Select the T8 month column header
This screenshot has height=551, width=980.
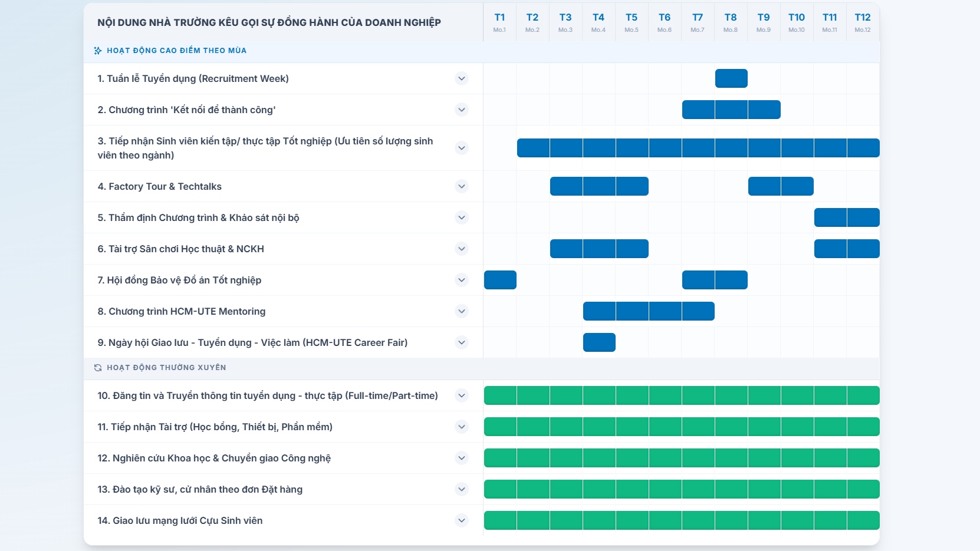(x=731, y=22)
